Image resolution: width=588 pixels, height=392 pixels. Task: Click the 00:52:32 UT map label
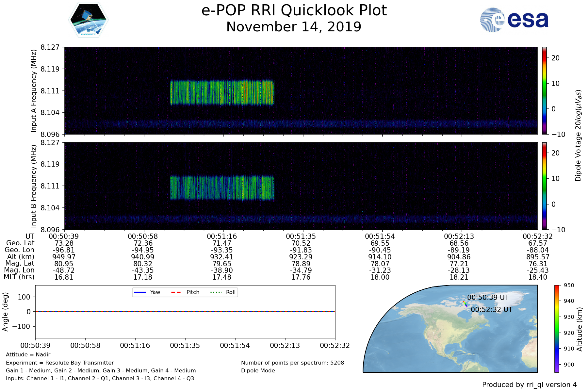coord(492,309)
